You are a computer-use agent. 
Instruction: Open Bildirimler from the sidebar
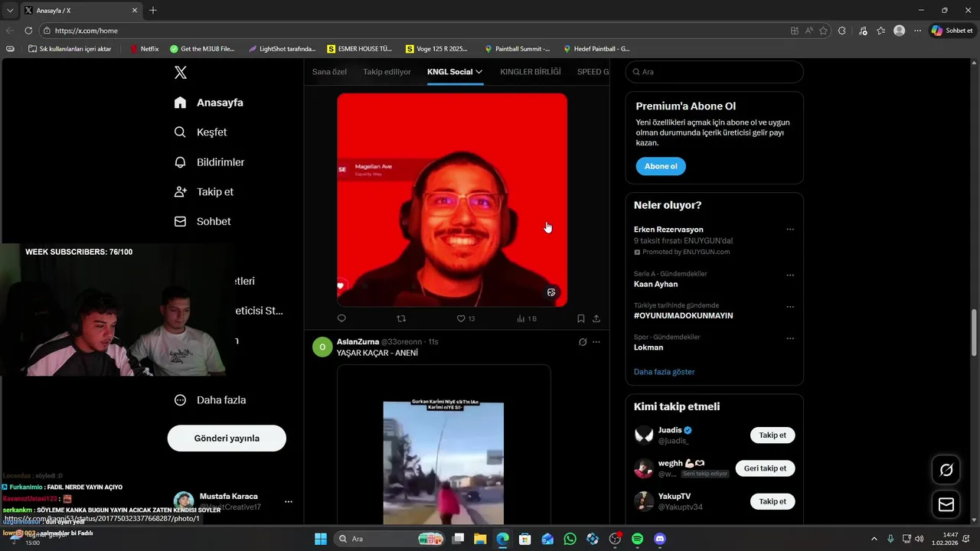tap(209, 162)
